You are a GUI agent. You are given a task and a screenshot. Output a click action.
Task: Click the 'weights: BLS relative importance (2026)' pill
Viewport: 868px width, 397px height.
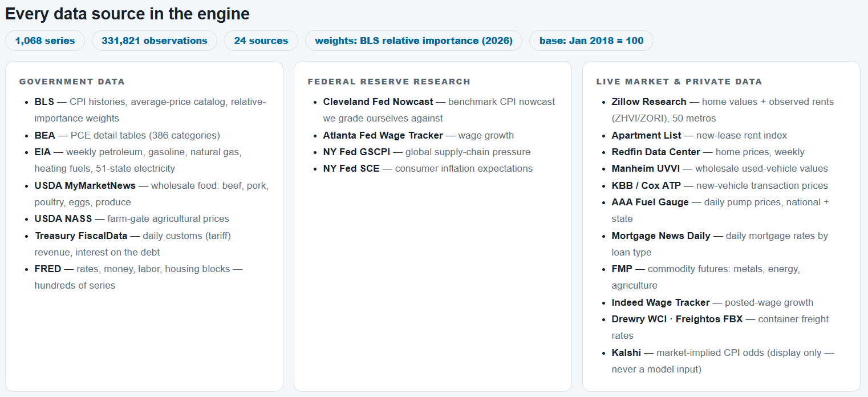[x=413, y=40]
